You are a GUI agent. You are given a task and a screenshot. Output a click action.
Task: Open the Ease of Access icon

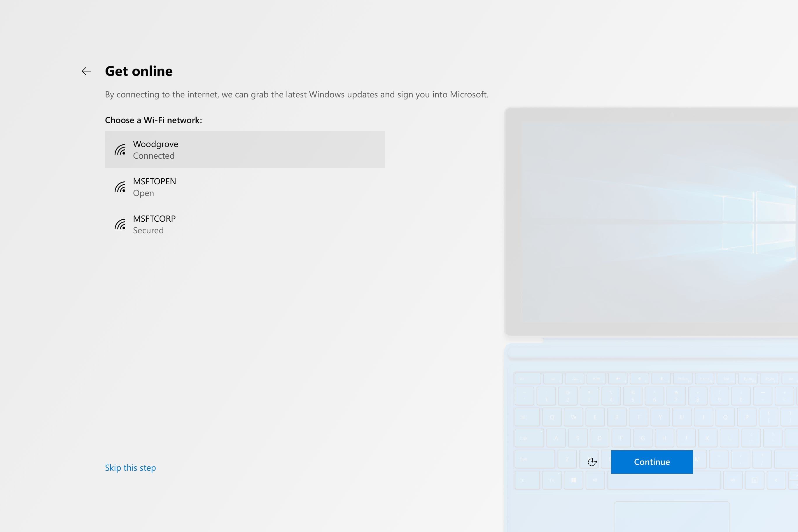click(592, 462)
